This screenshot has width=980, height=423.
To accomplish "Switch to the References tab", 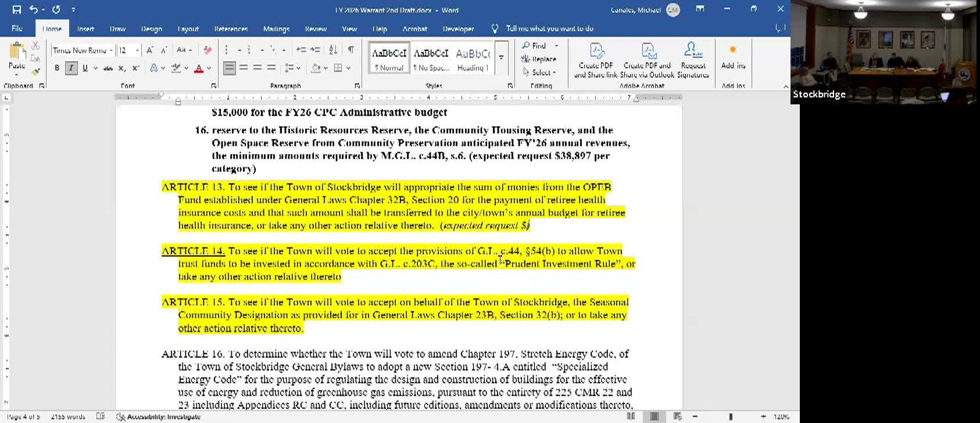I will pyautogui.click(x=231, y=28).
